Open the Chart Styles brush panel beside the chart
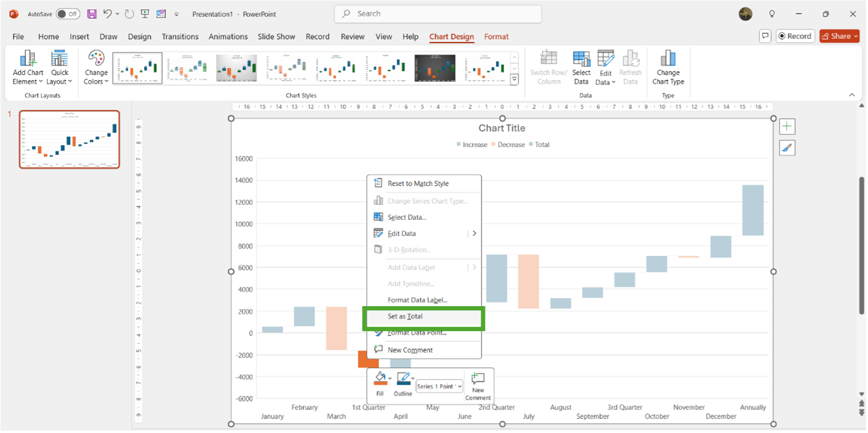Screen dimensions: 868x433 pyautogui.click(x=787, y=148)
